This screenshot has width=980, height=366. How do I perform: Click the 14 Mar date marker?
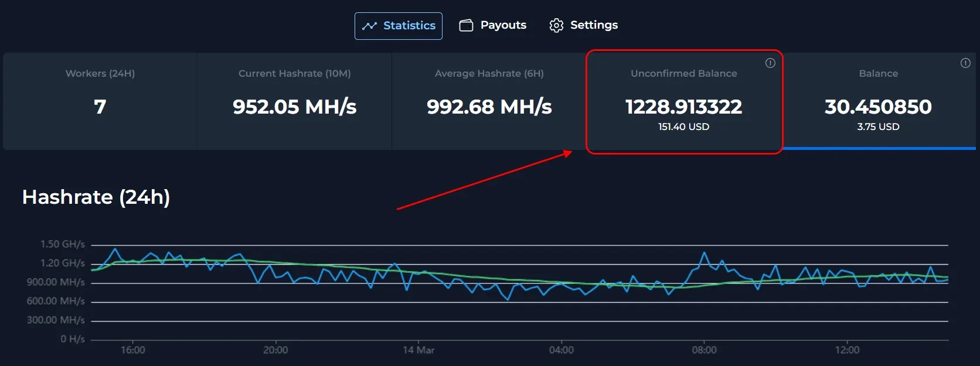pyautogui.click(x=418, y=350)
